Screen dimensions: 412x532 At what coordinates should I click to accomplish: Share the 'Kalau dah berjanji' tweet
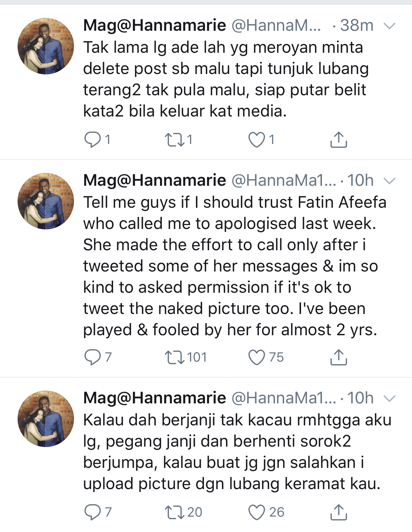coord(338,512)
